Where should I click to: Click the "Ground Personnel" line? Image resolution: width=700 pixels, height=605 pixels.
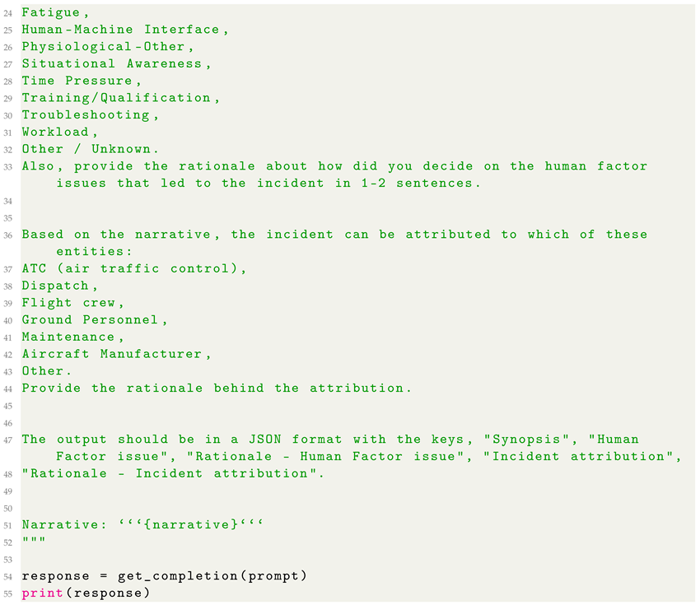(x=91, y=319)
